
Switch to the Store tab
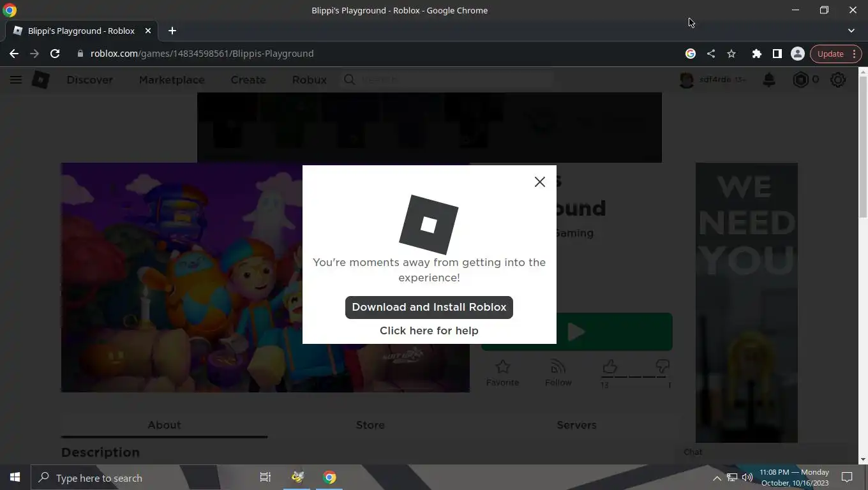pos(370,425)
